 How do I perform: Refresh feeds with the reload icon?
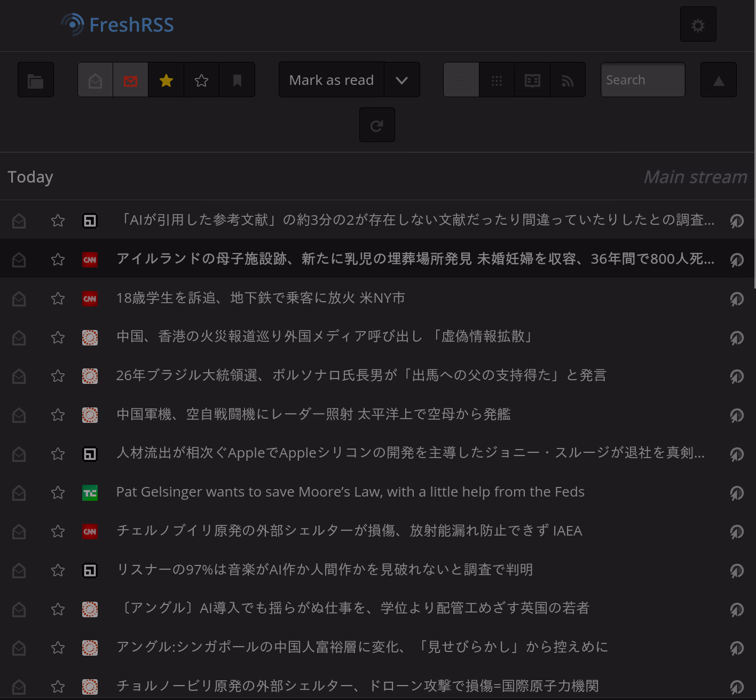coord(377,125)
